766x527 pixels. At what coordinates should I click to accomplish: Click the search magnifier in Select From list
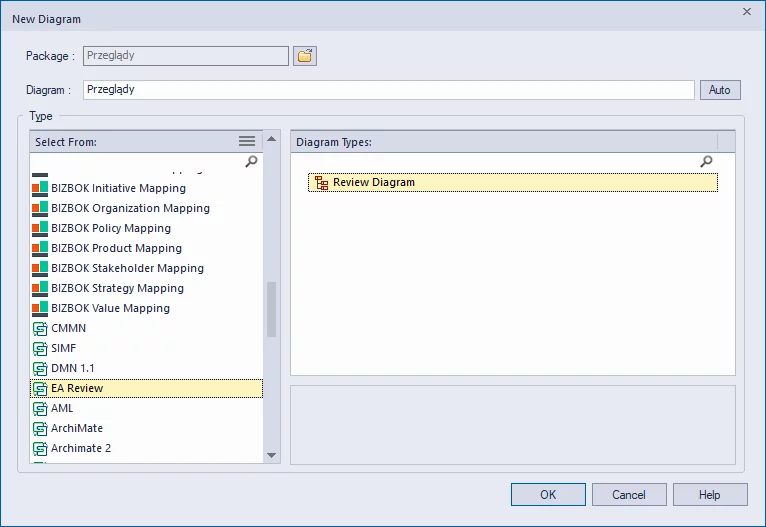point(251,161)
